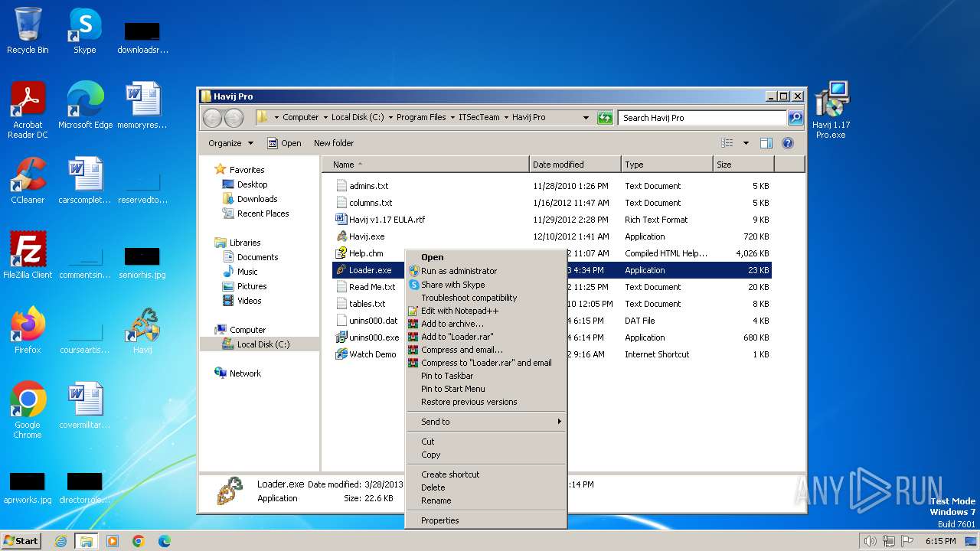Choose Add to "Loader.rar"
This screenshot has height=551, width=980.
click(486, 337)
